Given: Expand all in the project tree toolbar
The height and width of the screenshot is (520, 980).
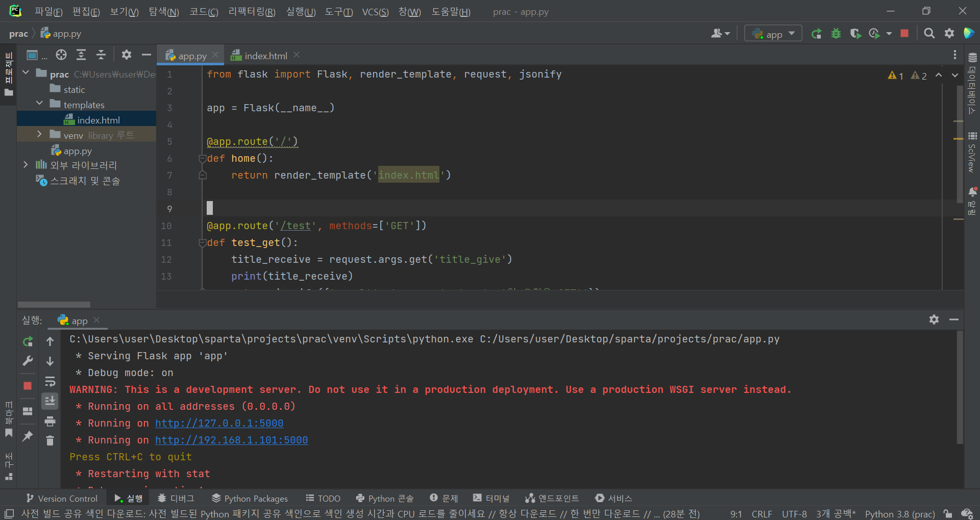Looking at the screenshot, I should pos(81,55).
